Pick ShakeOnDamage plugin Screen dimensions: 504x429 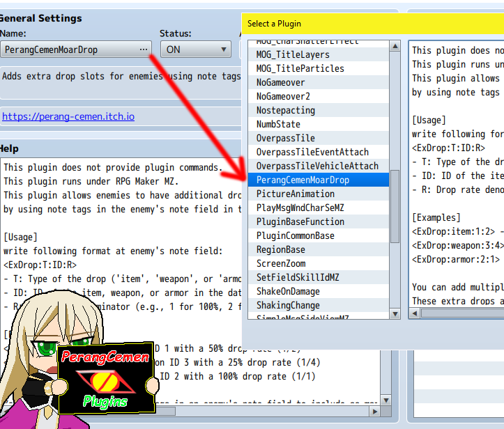pos(318,291)
